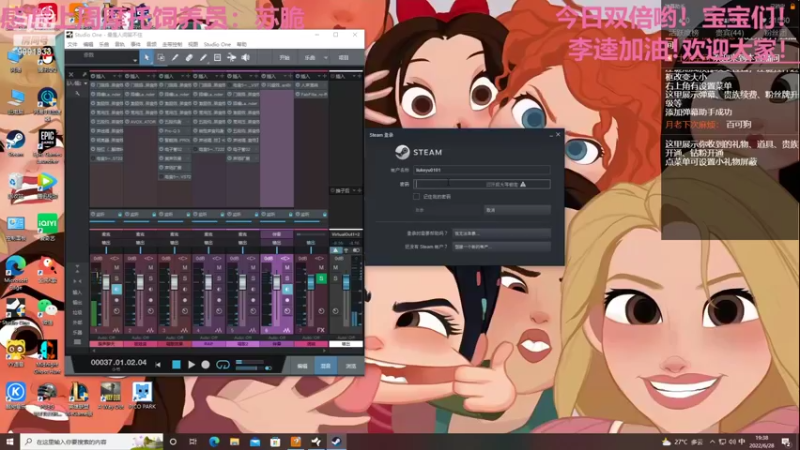Open channel 6 input selector
The image size is (800, 450).
277,234
